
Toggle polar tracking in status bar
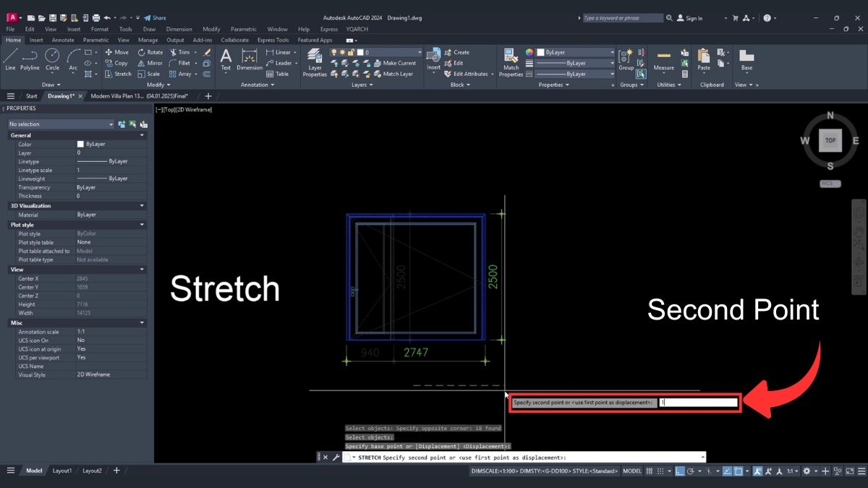click(x=692, y=471)
